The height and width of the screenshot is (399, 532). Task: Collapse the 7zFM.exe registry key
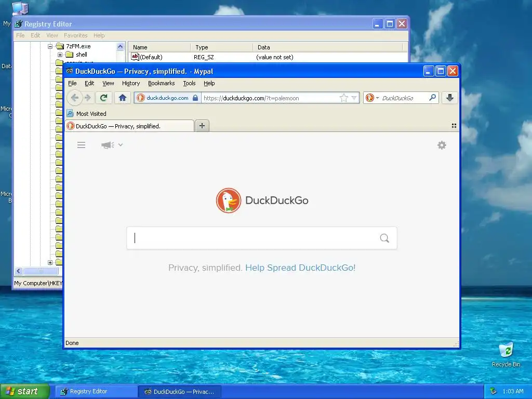point(50,46)
